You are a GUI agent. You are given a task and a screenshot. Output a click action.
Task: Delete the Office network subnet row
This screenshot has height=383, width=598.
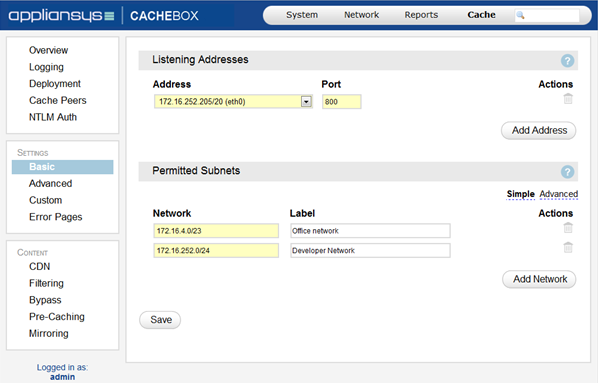coord(568,228)
